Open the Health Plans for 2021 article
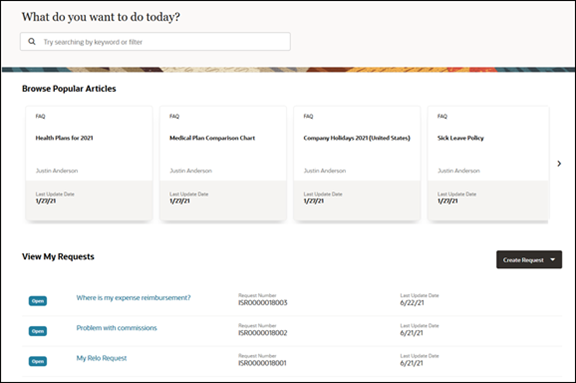The height and width of the screenshot is (383, 576). point(64,138)
